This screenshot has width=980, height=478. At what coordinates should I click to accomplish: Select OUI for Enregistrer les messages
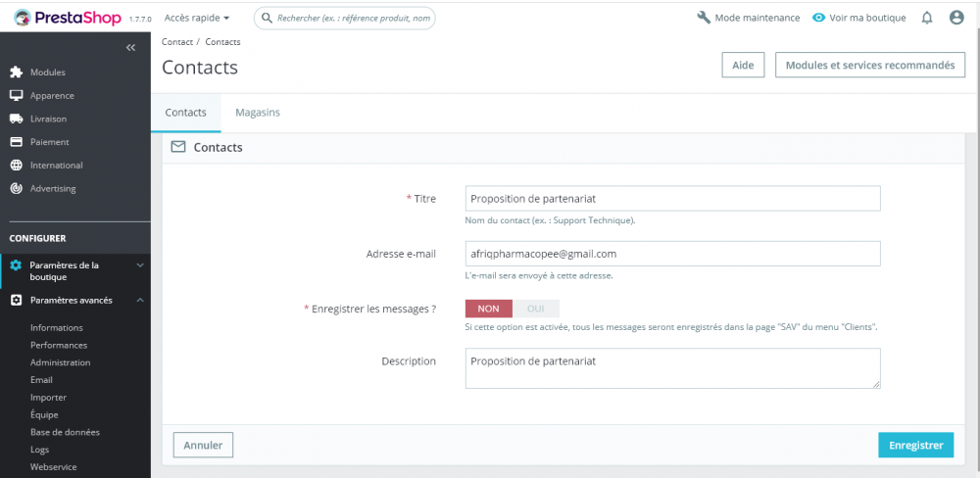click(x=536, y=309)
